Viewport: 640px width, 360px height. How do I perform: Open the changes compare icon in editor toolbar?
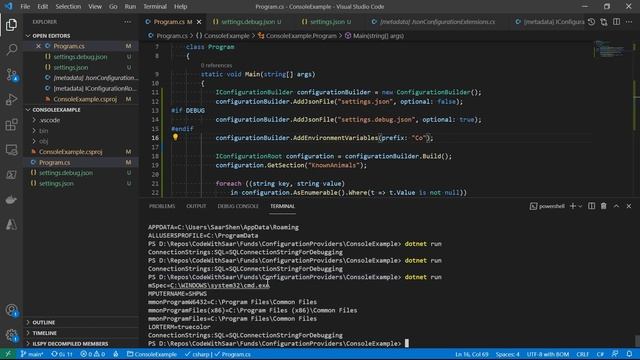pos(604,22)
